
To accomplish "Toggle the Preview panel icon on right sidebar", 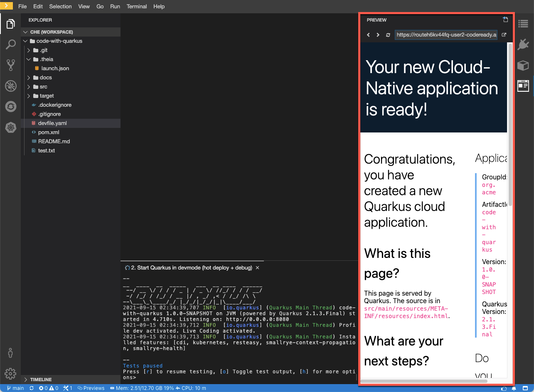I will 523,86.
